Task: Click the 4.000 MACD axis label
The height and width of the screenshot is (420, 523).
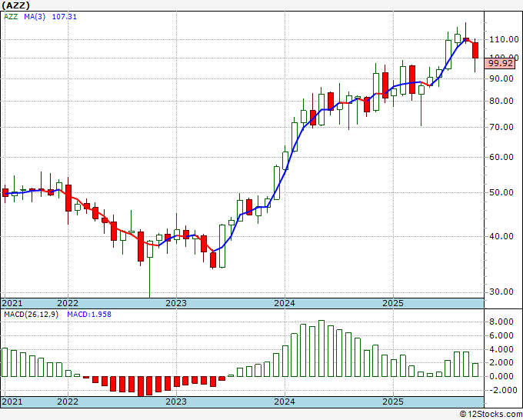Action: point(501,349)
